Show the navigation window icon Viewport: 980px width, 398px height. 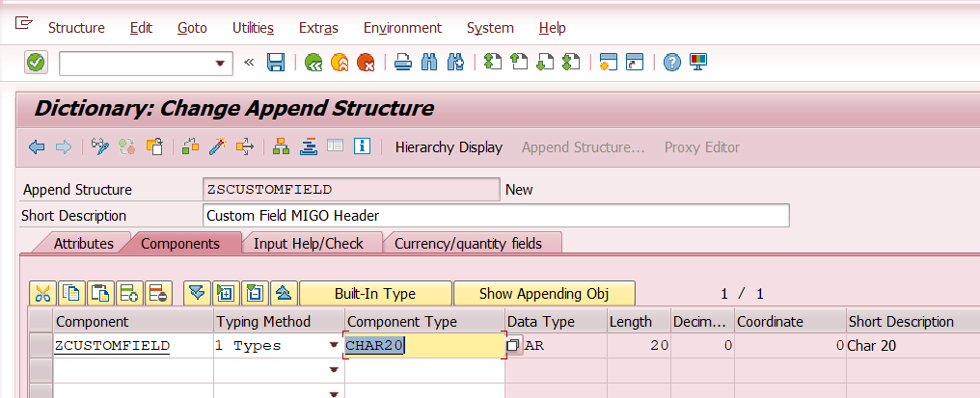coord(308,146)
